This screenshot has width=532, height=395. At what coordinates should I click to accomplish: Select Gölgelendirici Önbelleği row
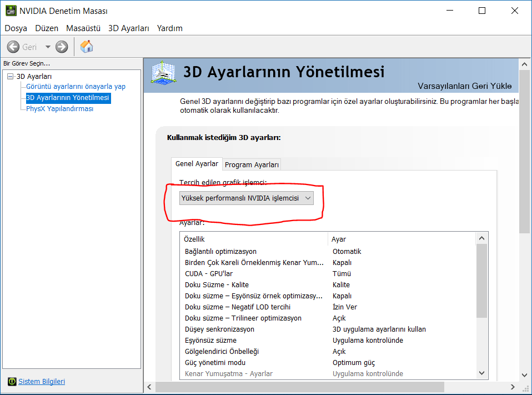(x=328, y=352)
